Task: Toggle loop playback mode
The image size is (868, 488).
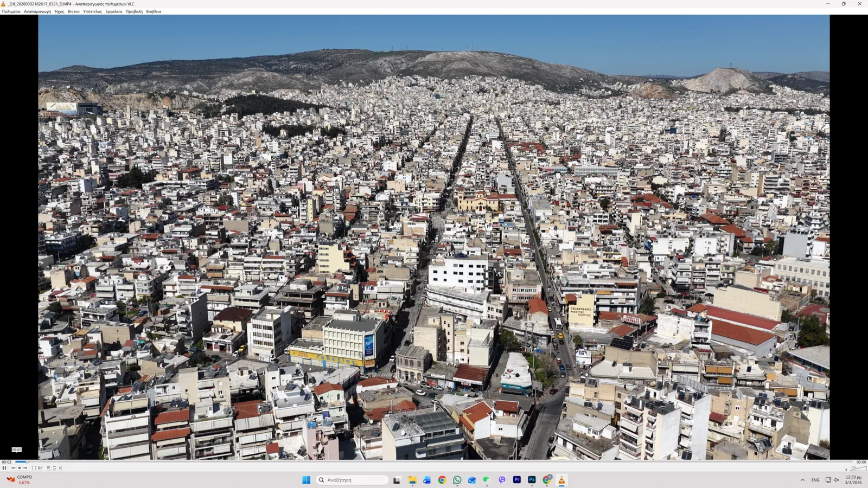Action: click(x=54, y=468)
